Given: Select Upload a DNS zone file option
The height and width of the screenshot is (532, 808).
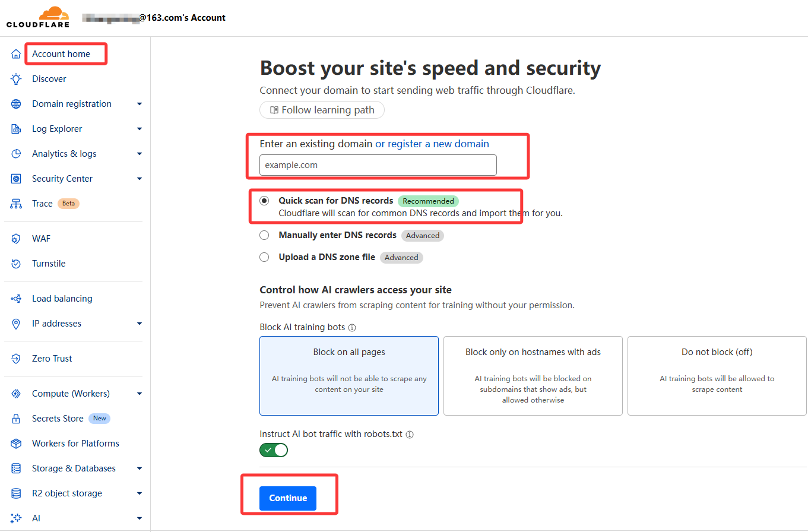Looking at the screenshot, I should (264, 257).
